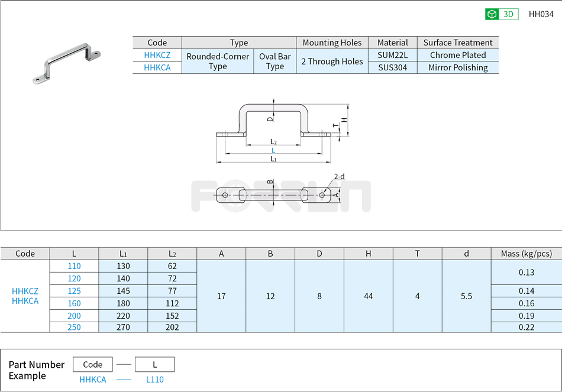Click the Surface Treatment header cell
The height and width of the screenshot is (392, 562).
pyautogui.click(x=458, y=42)
